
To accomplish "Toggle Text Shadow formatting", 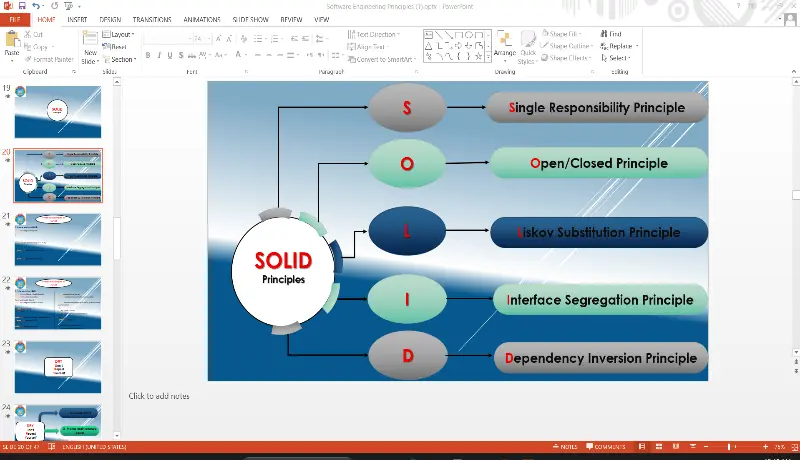I will (181, 55).
